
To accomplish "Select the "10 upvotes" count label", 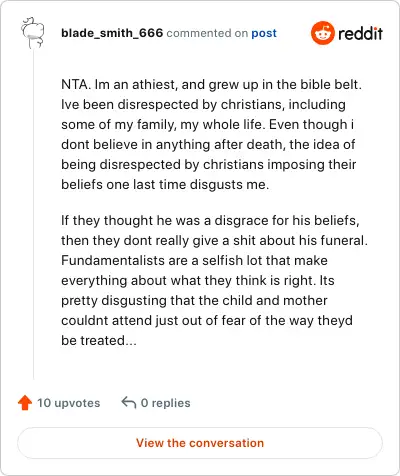I will pos(69,403).
